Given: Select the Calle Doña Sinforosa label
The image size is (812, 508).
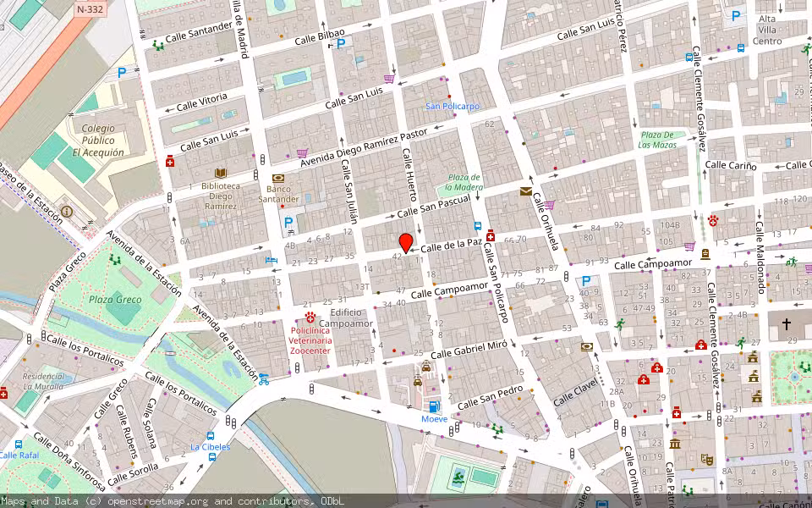Looking at the screenshot, I should 69,462.
